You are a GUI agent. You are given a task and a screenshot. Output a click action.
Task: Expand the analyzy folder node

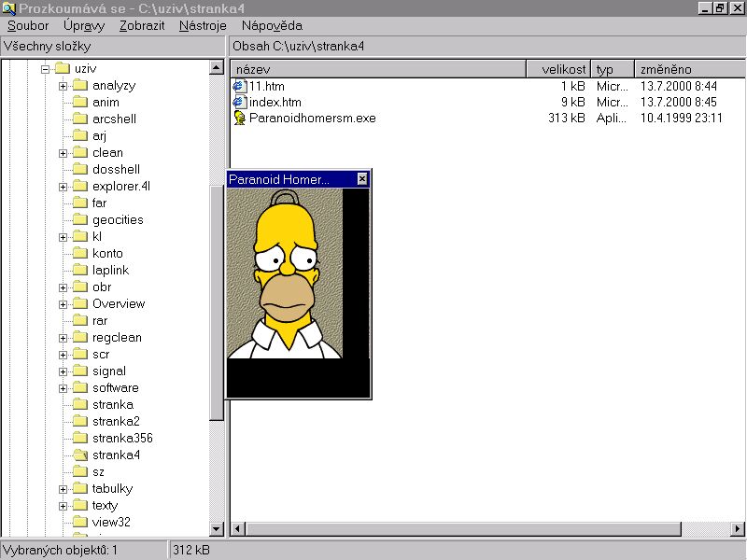tap(63, 86)
